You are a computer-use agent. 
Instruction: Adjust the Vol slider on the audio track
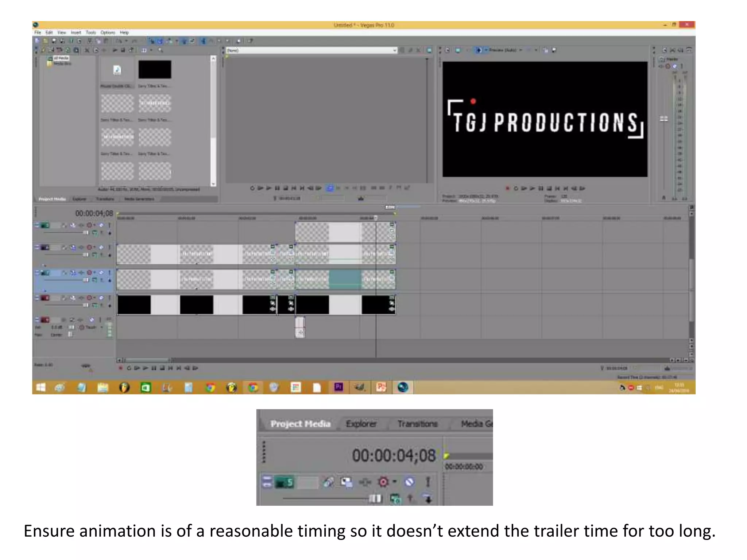[71, 327]
